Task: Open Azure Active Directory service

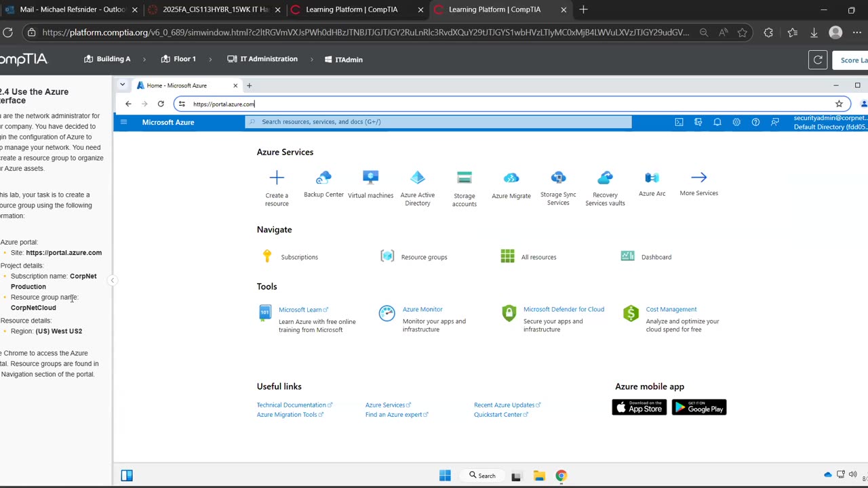Action: (x=418, y=188)
